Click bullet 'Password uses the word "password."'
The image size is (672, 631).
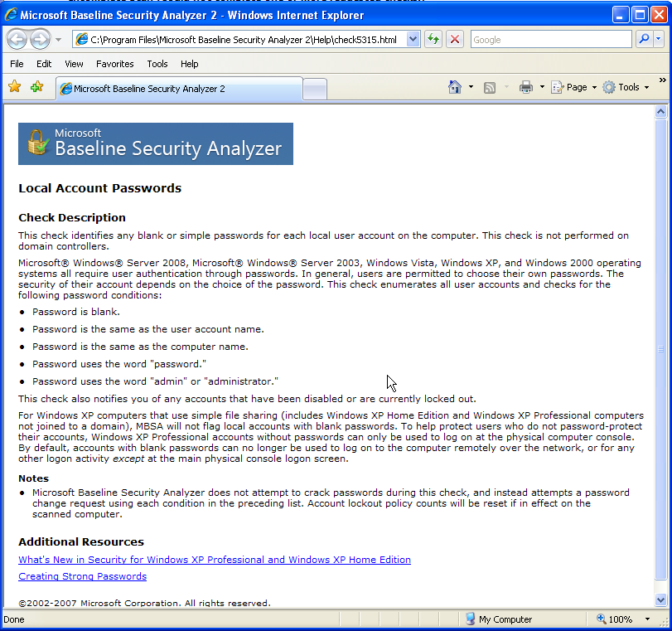119,364
